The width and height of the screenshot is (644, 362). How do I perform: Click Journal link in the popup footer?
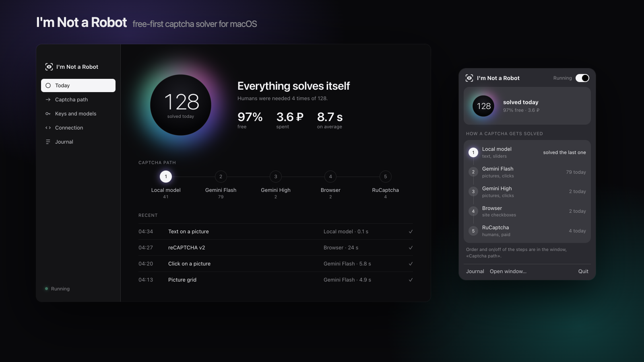[x=475, y=271]
